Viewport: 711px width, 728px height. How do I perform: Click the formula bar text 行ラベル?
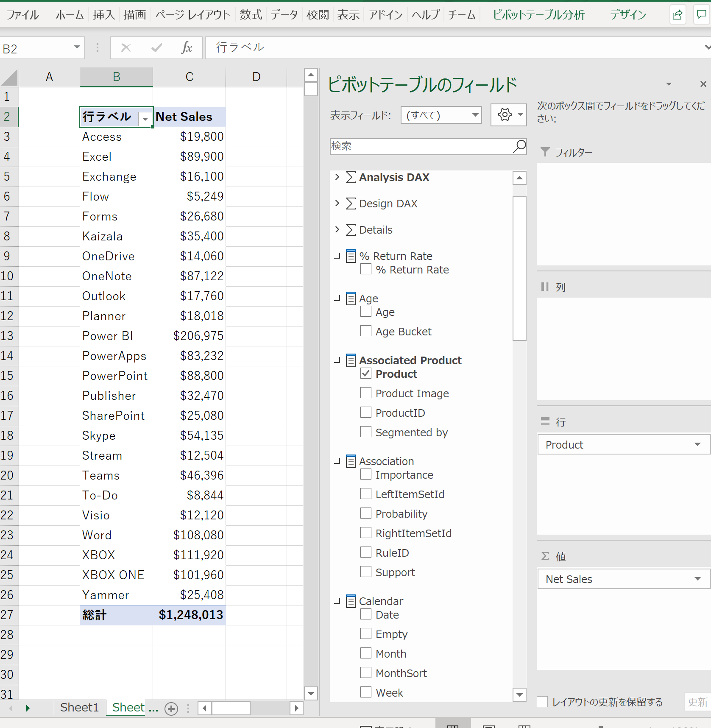point(240,47)
